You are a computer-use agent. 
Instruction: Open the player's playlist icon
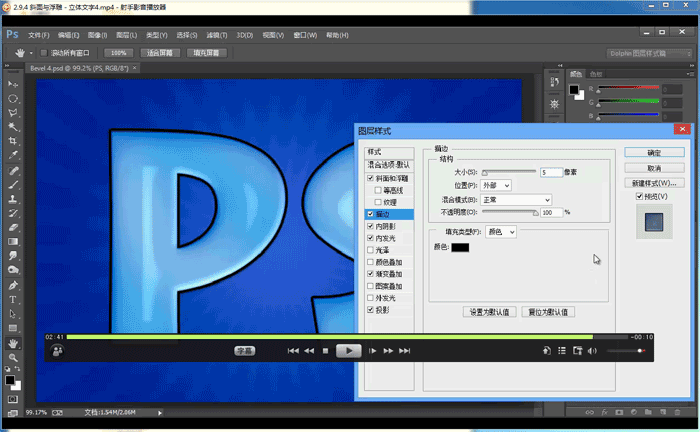point(562,351)
